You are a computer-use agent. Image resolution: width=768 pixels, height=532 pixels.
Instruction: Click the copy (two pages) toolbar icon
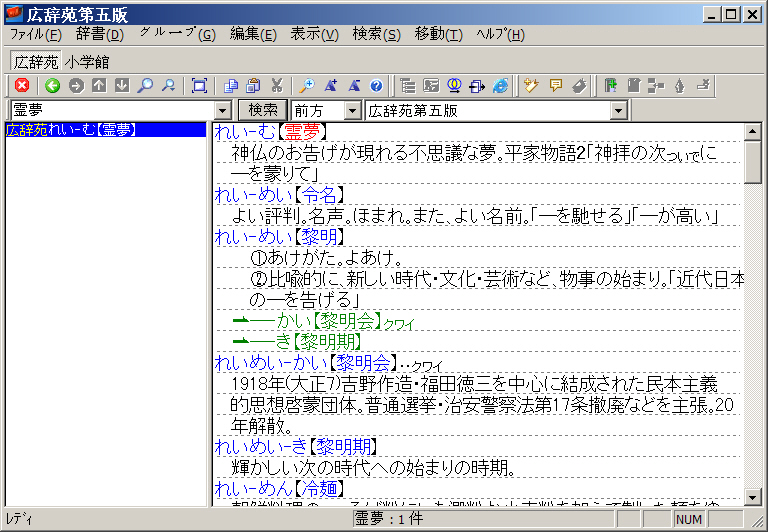pyautogui.click(x=230, y=86)
